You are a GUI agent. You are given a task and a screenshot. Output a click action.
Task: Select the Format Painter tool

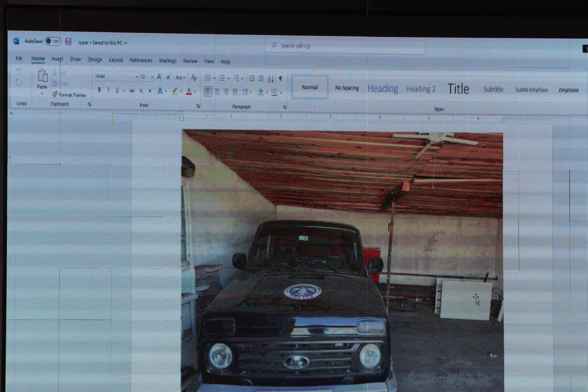click(x=69, y=95)
